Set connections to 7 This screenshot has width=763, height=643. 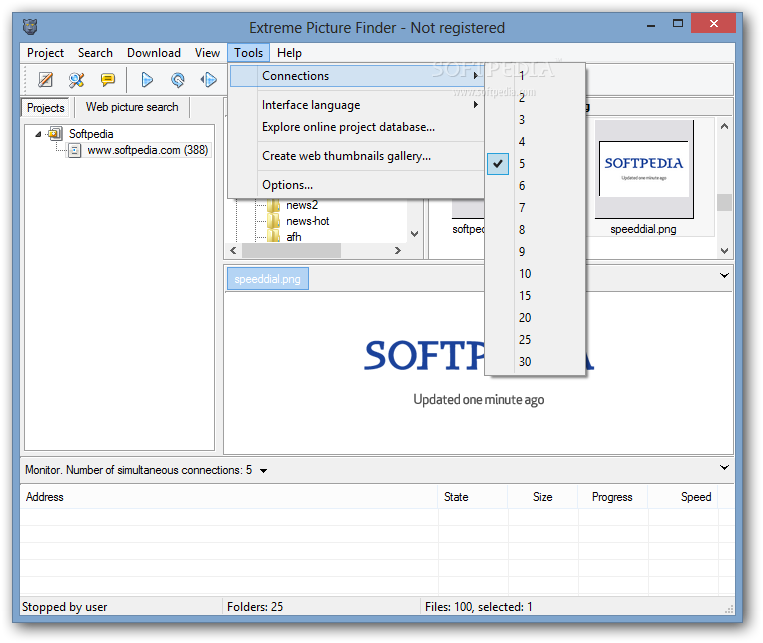coord(535,208)
